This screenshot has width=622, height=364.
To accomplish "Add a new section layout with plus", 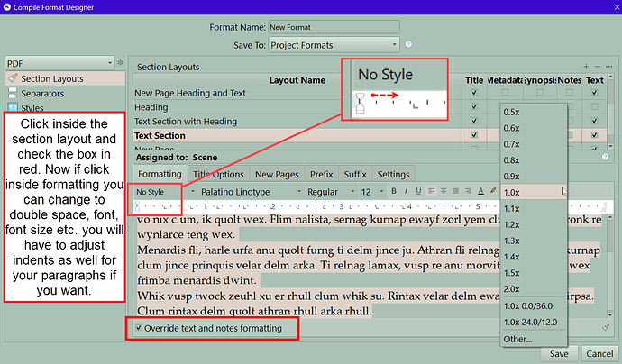I will point(586,66).
